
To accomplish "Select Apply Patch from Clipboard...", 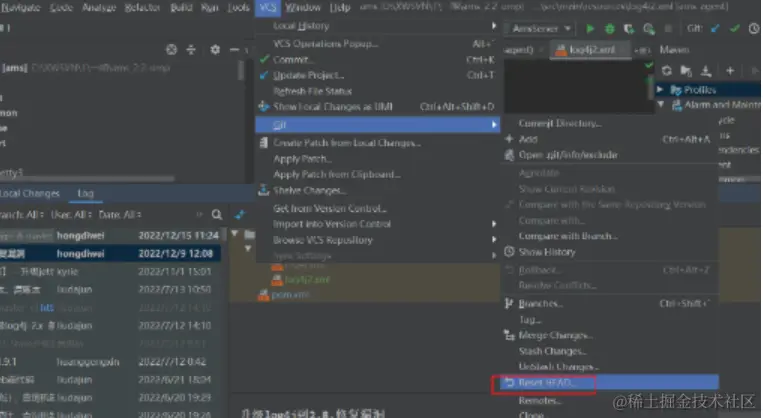I will [x=377, y=175].
